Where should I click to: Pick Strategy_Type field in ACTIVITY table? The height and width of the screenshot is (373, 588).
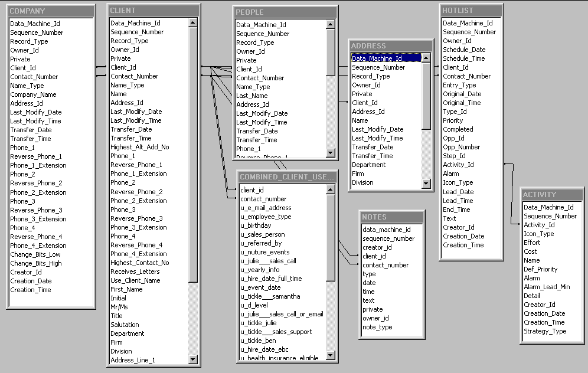(544, 331)
